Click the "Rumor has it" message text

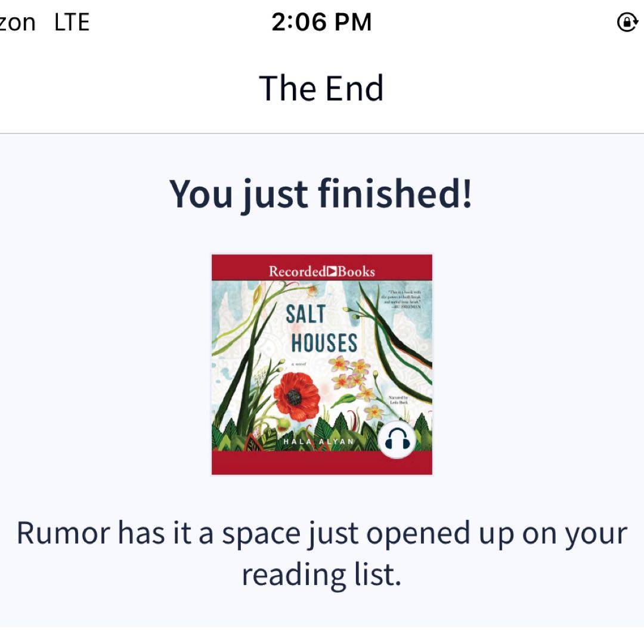tap(321, 532)
